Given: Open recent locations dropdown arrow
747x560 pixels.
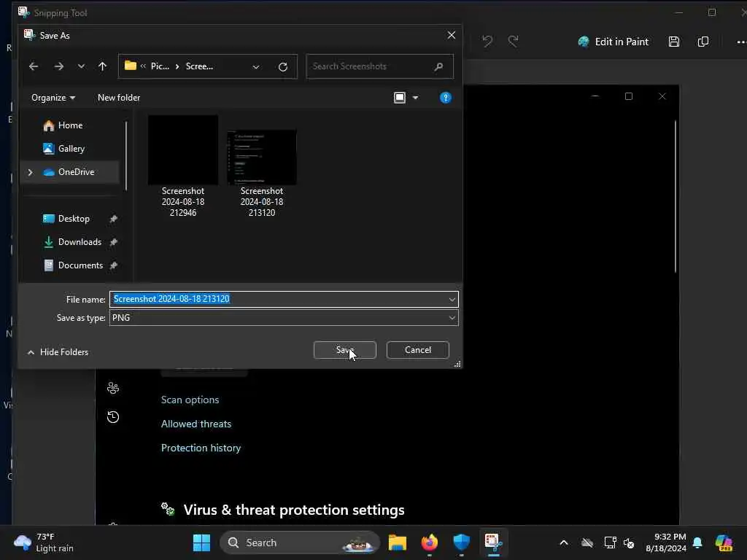Looking at the screenshot, I should (81, 66).
